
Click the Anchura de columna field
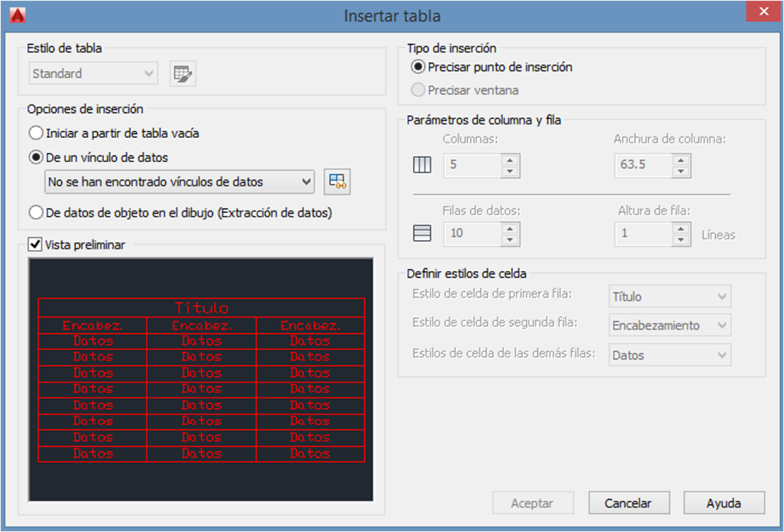[643, 165]
